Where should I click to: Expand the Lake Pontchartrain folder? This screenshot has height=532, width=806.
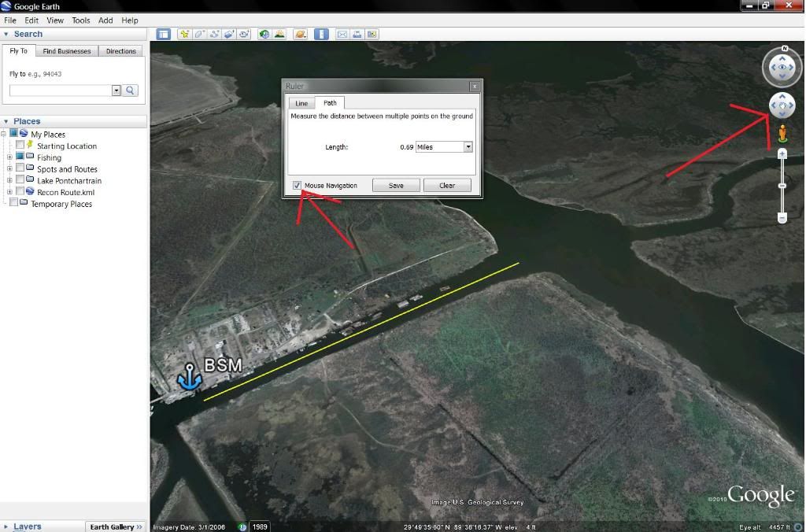click(x=9, y=180)
